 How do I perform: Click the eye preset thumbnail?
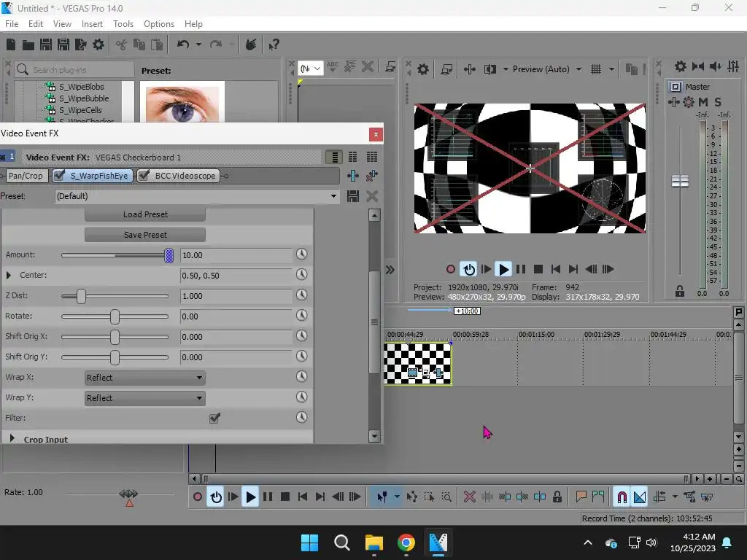pyautogui.click(x=182, y=102)
